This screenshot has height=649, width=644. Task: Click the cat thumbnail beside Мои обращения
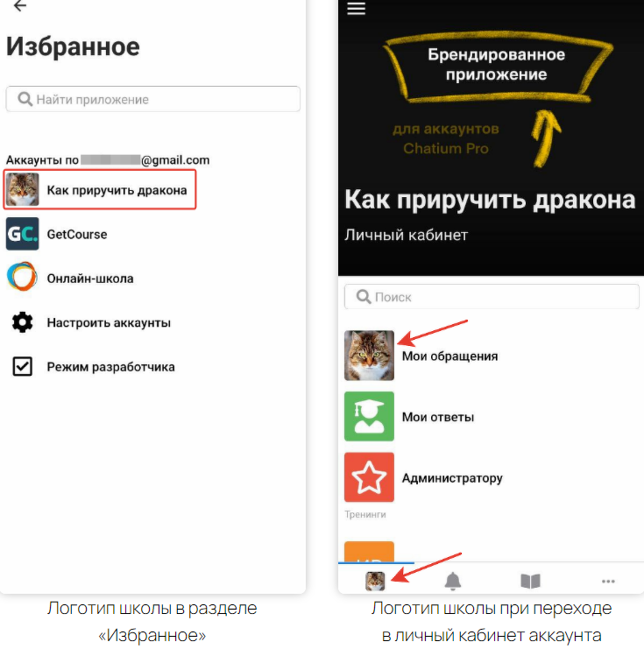tap(369, 355)
